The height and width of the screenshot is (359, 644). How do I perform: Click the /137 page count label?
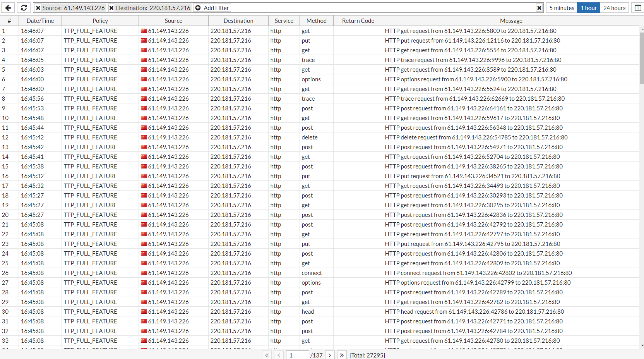pos(317,355)
